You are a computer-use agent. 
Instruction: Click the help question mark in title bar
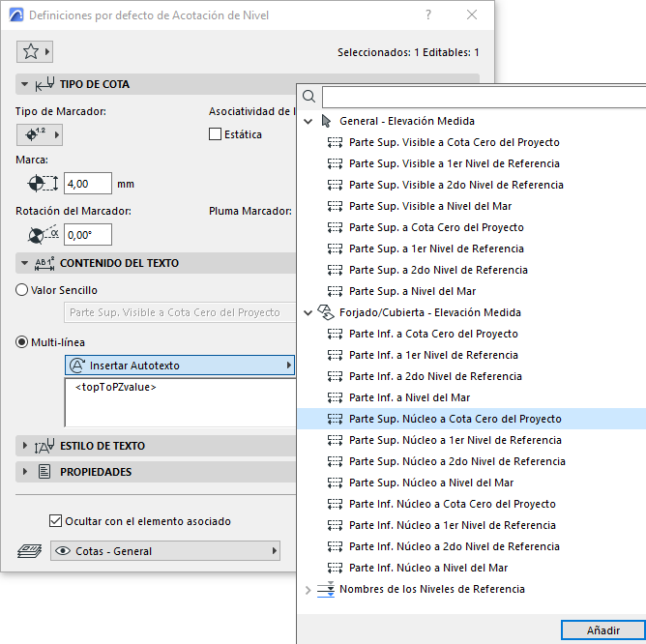pos(428,15)
